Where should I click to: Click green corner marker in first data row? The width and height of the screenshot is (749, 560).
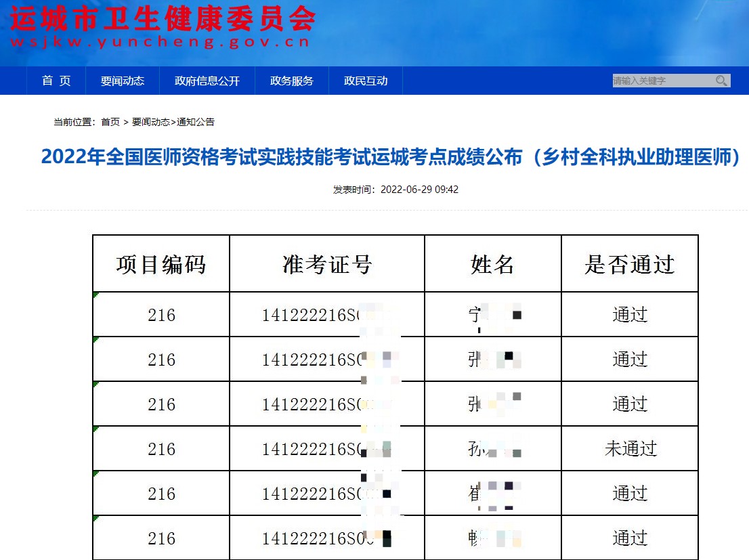click(96, 295)
